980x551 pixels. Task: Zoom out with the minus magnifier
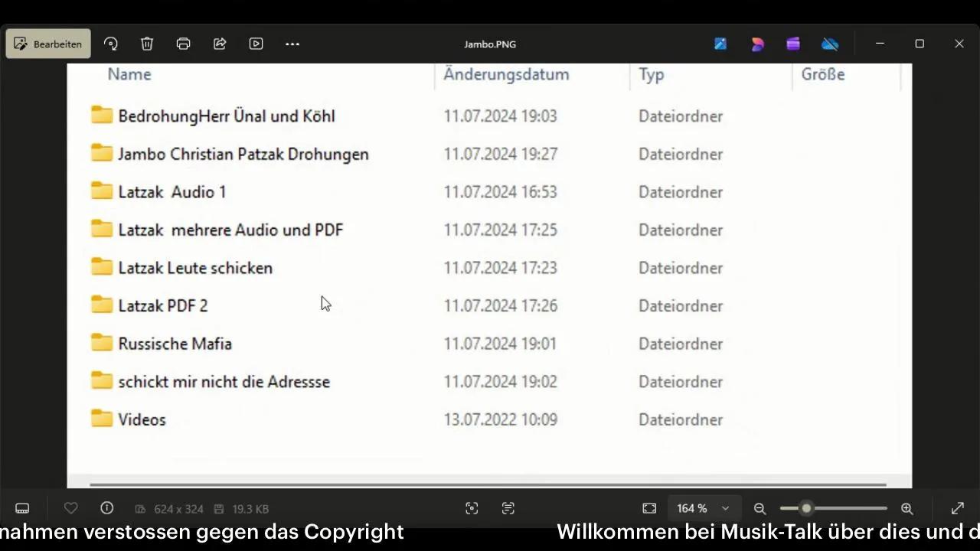pos(759,508)
